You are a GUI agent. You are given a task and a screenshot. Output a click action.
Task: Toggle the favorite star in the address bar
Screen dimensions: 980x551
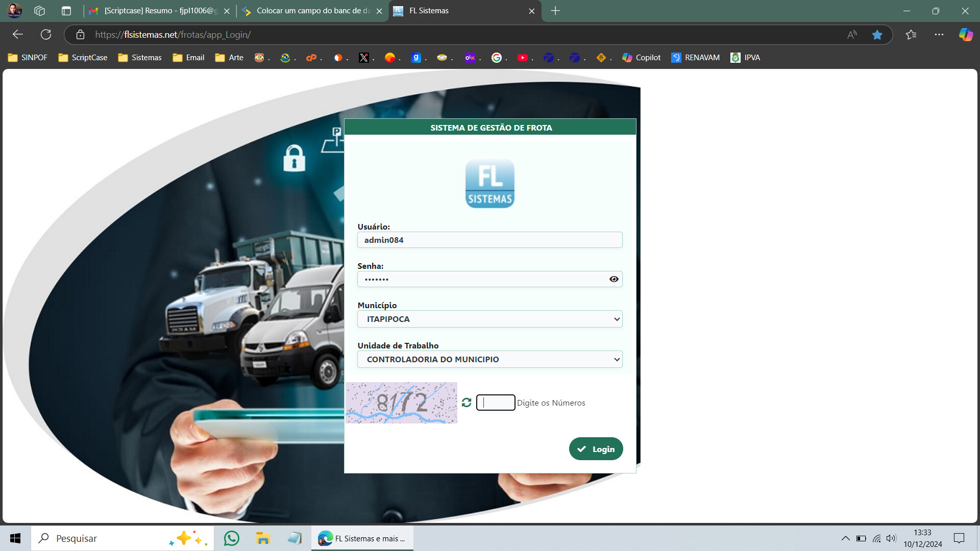(877, 35)
